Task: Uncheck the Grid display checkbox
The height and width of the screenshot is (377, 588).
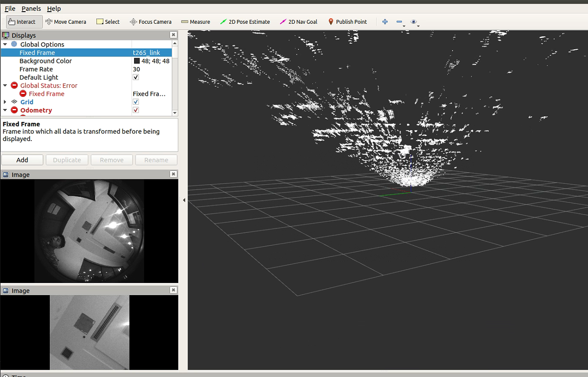Action: [136, 102]
